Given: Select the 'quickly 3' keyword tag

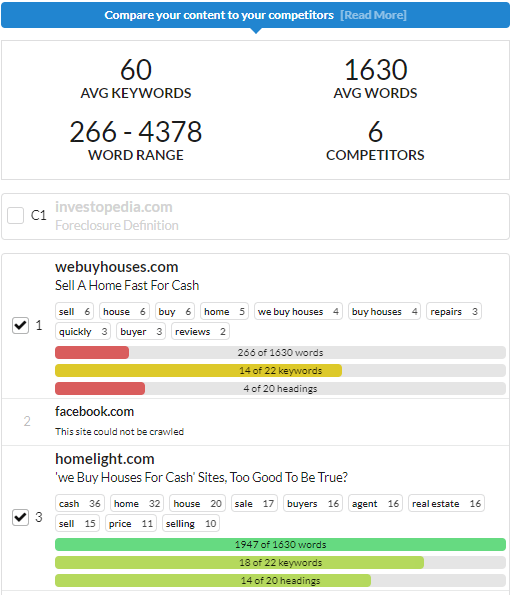Looking at the screenshot, I should (x=83, y=332).
